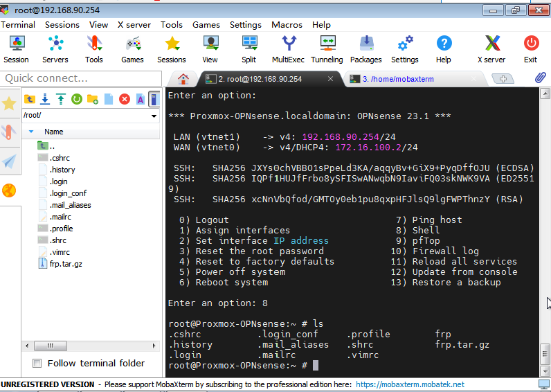
Task: Click the Name column sort arrow
Action: click(x=31, y=132)
